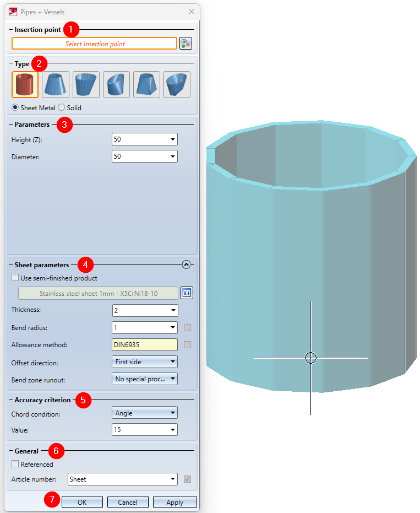Close the Pipes + Vessels dialog
420x513 pixels.
coord(192,12)
